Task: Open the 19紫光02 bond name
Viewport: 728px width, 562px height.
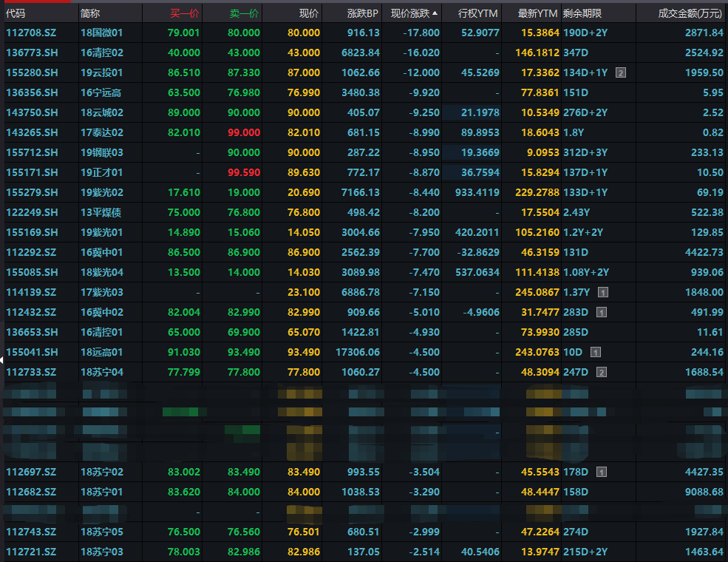Action: coord(102,193)
